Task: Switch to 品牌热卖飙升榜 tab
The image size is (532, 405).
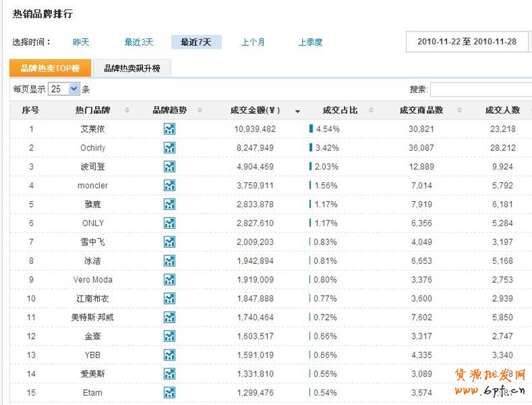Action: pos(132,68)
